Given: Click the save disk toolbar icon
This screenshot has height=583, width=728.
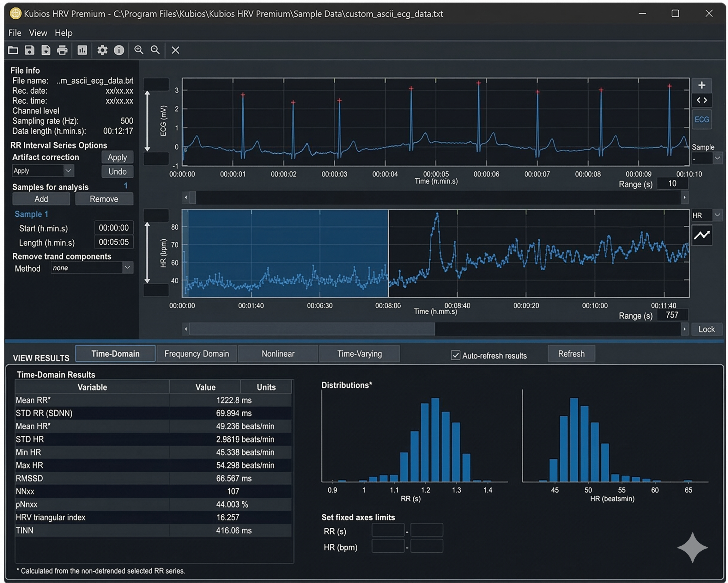Looking at the screenshot, I should tap(29, 50).
